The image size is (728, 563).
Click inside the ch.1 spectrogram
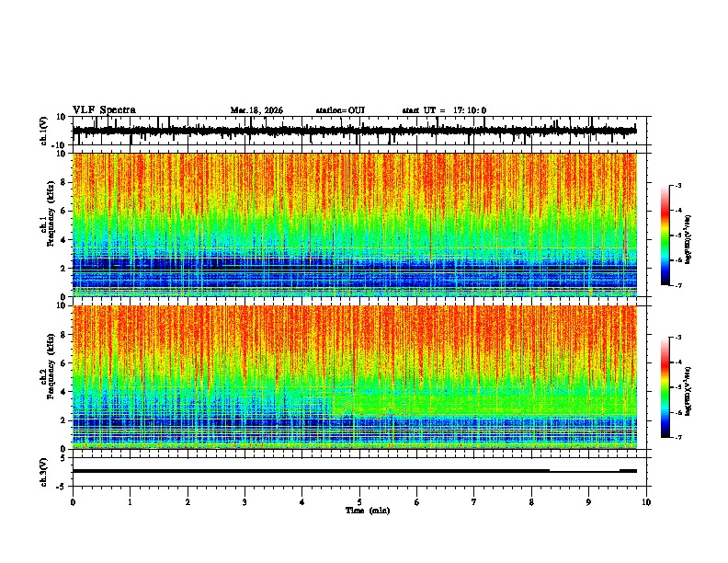pos(355,224)
